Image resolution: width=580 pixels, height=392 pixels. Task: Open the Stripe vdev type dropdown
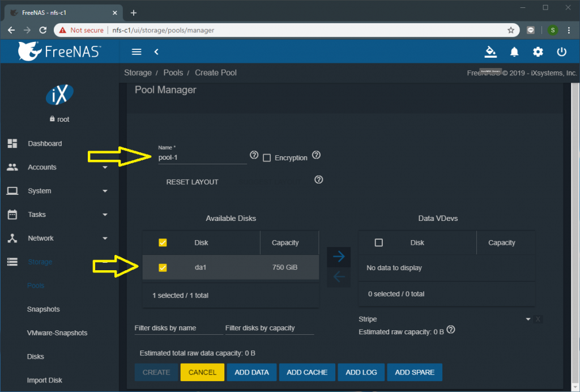click(528, 319)
